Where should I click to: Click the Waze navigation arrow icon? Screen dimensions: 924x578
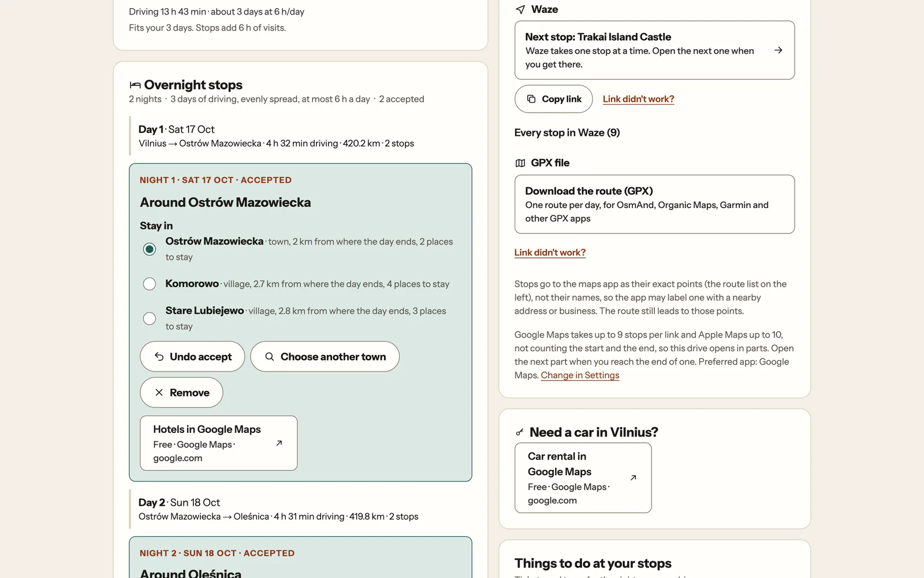pos(520,9)
